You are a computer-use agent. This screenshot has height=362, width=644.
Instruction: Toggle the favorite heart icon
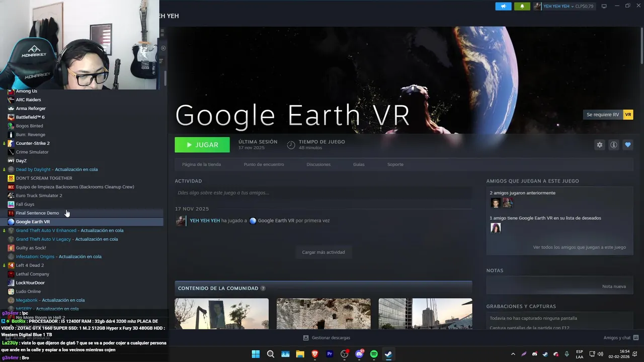coord(628,145)
